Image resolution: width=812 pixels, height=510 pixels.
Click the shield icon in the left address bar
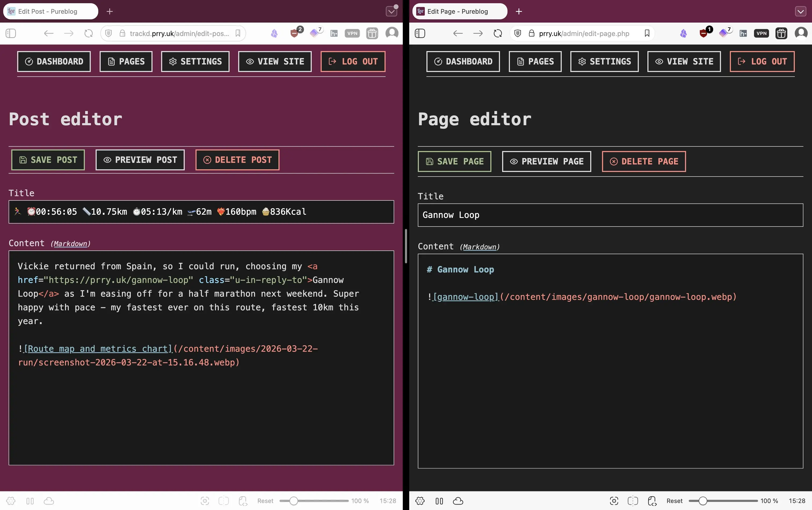[108, 33]
